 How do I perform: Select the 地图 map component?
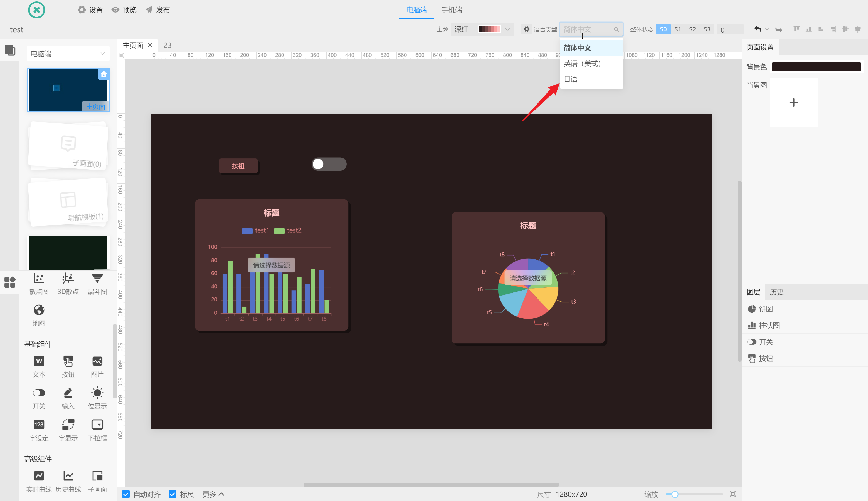point(39,316)
